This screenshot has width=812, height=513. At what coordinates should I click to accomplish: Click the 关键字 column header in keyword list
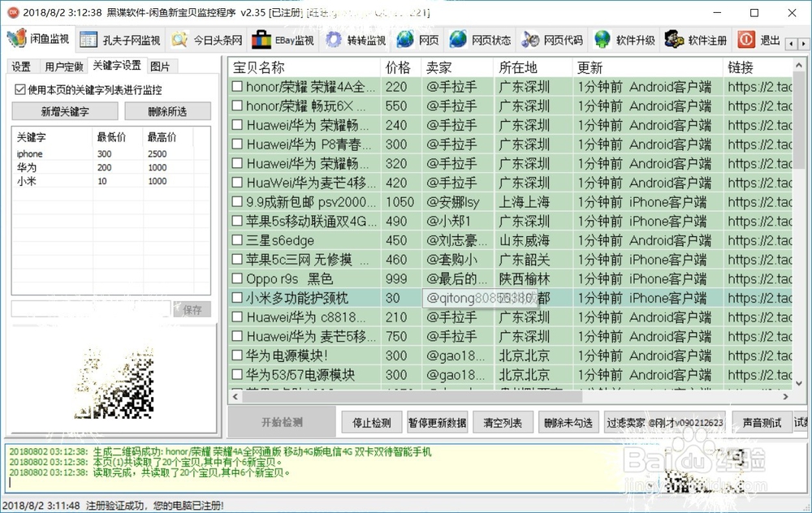tap(52, 137)
